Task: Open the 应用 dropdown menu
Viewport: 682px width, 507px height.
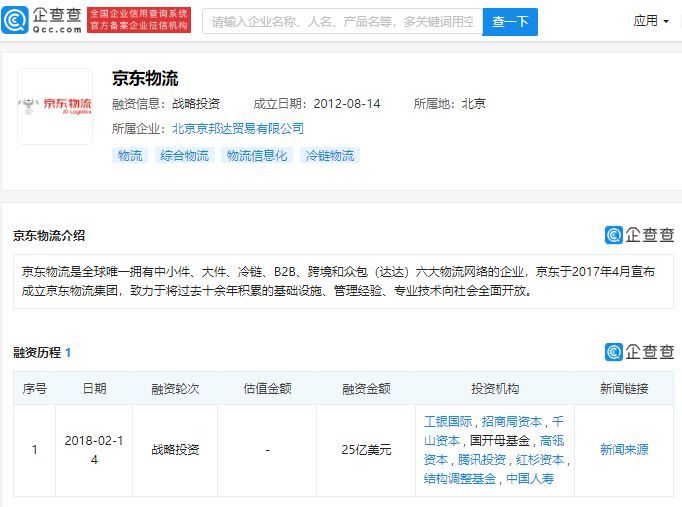Action: [651, 20]
